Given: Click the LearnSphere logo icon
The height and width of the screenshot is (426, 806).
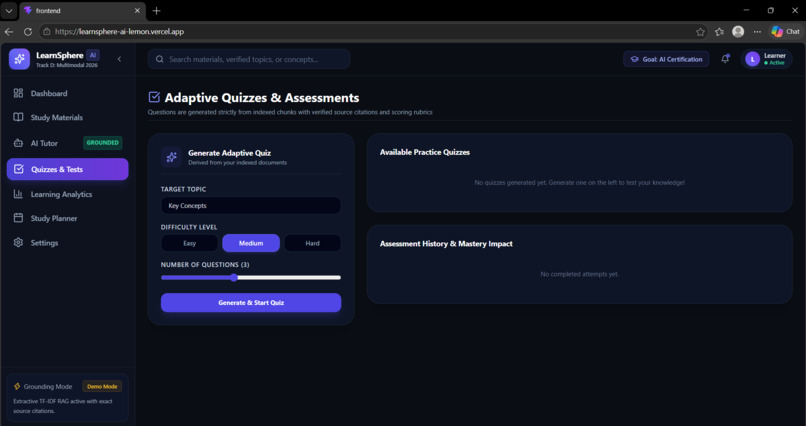Looking at the screenshot, I should pos(20,59).
